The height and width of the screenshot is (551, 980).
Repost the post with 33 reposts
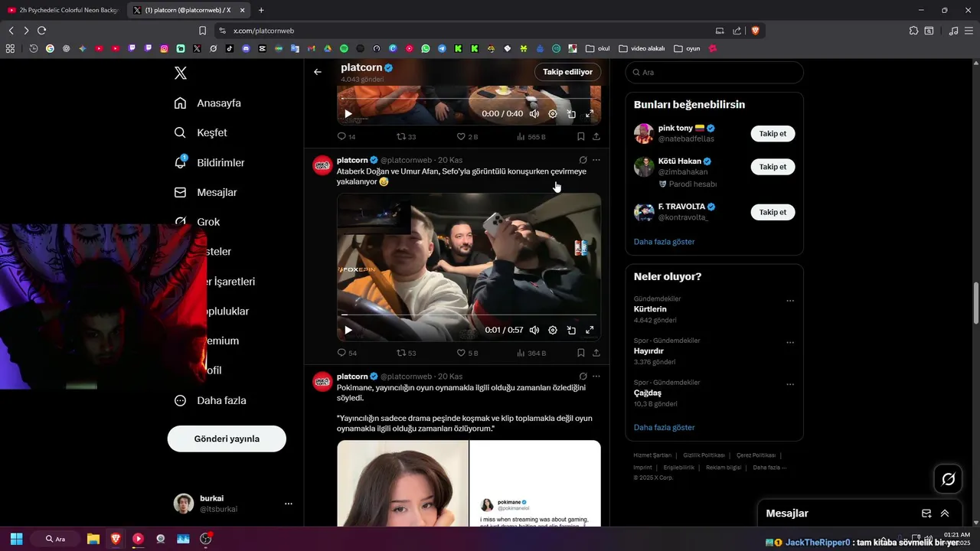[x=406, y=137]
